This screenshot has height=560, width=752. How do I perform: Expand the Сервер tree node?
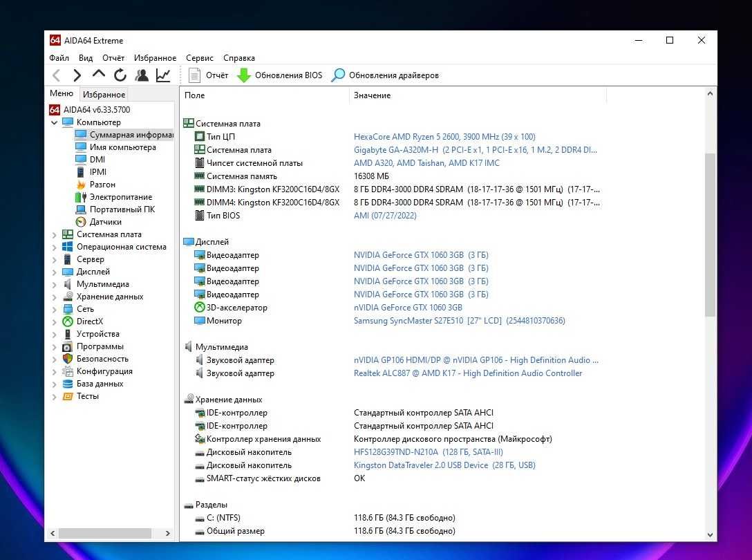(x=54, y=260)
